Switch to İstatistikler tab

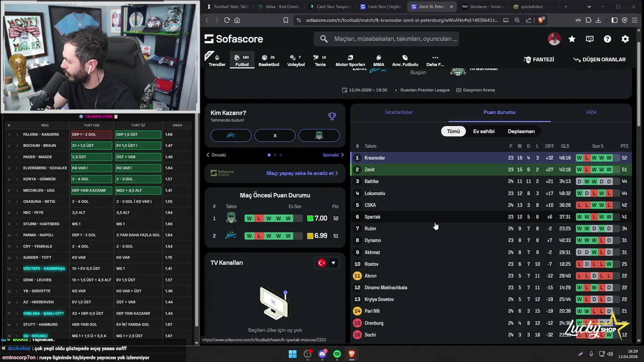click(399, 112)
